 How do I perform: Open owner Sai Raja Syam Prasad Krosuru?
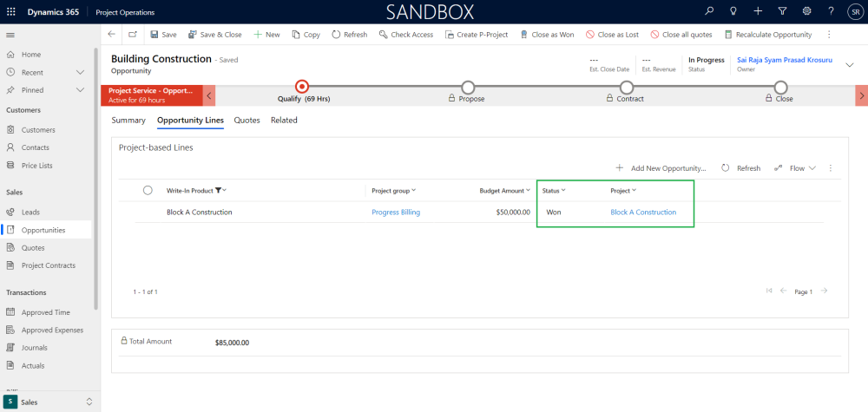pos(785,60)
